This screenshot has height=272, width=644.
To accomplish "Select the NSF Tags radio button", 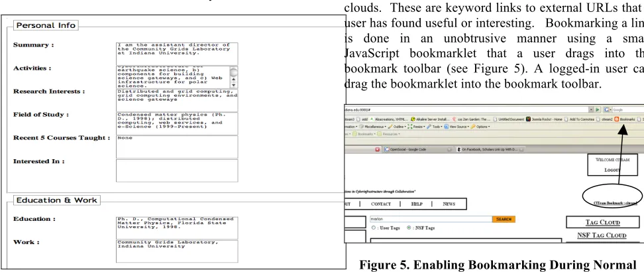I will pyautogui.click(x=409, y=228).
